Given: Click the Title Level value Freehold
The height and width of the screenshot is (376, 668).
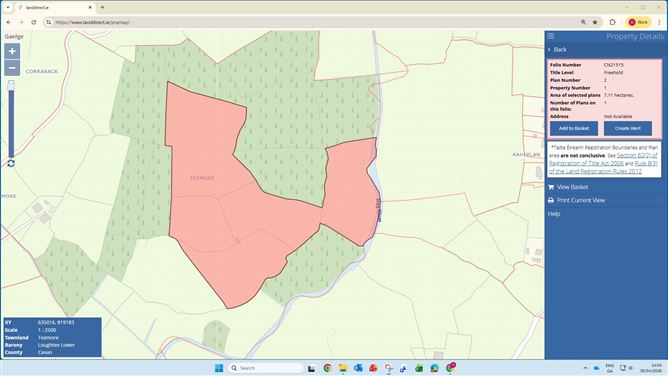Looking at the screenshot, I should 613,72.
